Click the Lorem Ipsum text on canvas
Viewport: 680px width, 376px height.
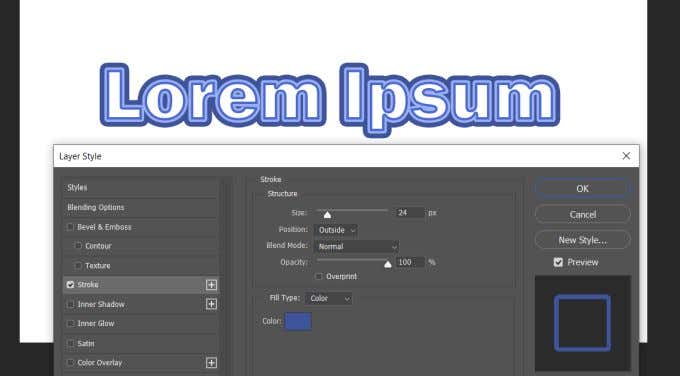tap(330, 99)
